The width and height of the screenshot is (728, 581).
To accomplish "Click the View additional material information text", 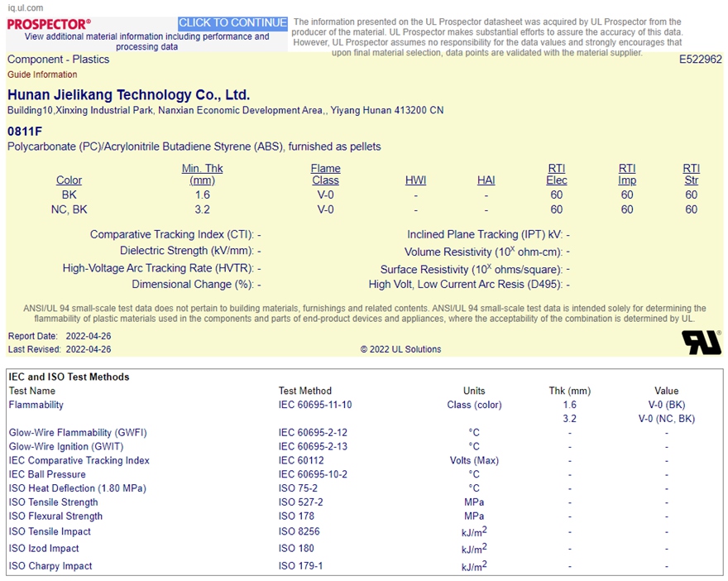I will pyautogui.click(x=146, y=41).
